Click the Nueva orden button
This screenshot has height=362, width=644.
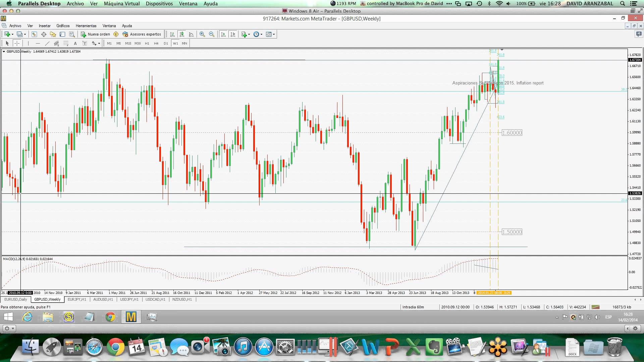(x=96, y=34)
